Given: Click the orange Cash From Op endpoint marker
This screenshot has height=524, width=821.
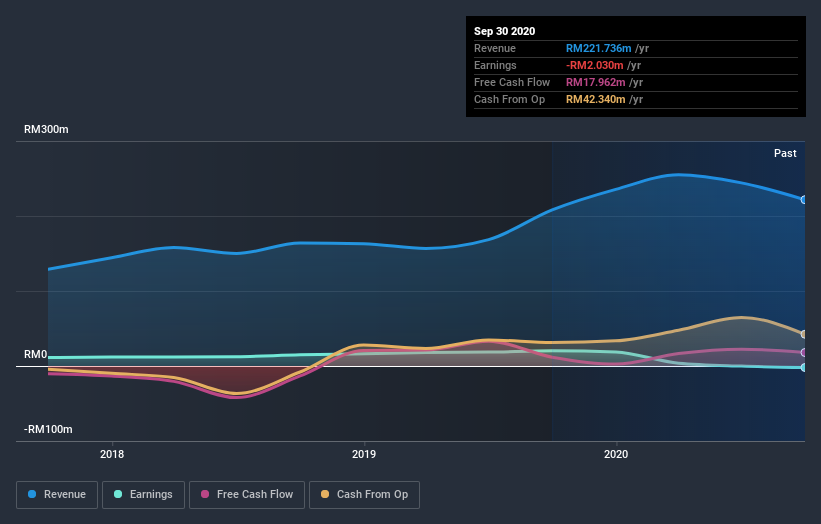Looking at the screenshot, I should (804, 334).
